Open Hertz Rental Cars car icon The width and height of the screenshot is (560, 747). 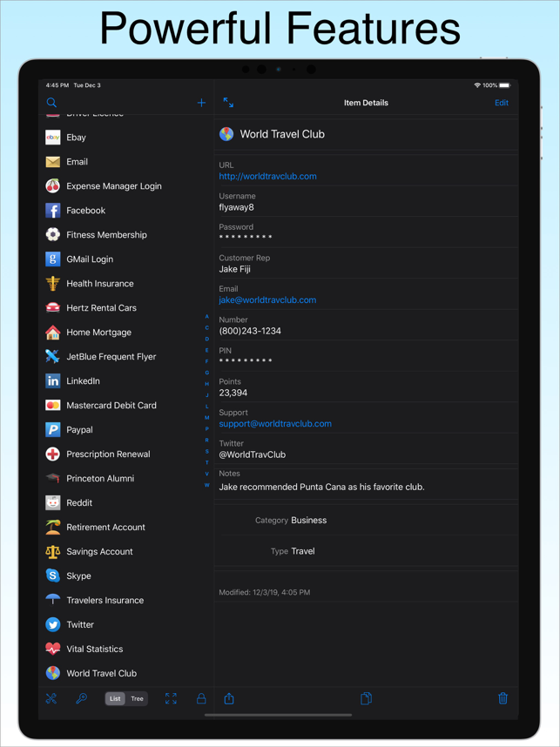click(53, 307)
